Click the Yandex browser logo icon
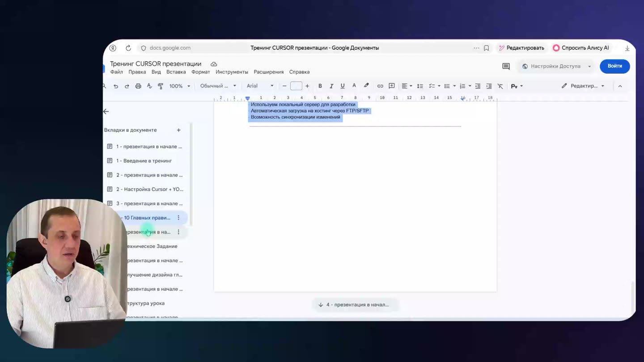This screenshot has width=644, height=362. point(113,48)
